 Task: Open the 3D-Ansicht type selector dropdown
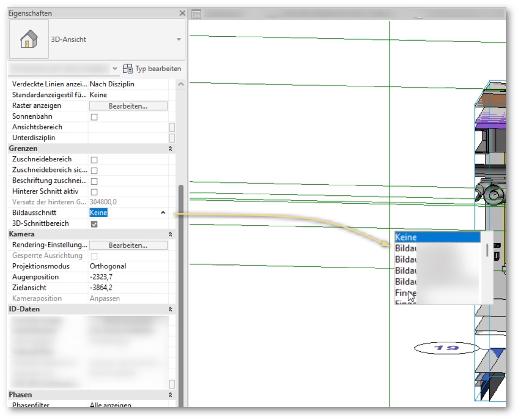pos(179,39)
